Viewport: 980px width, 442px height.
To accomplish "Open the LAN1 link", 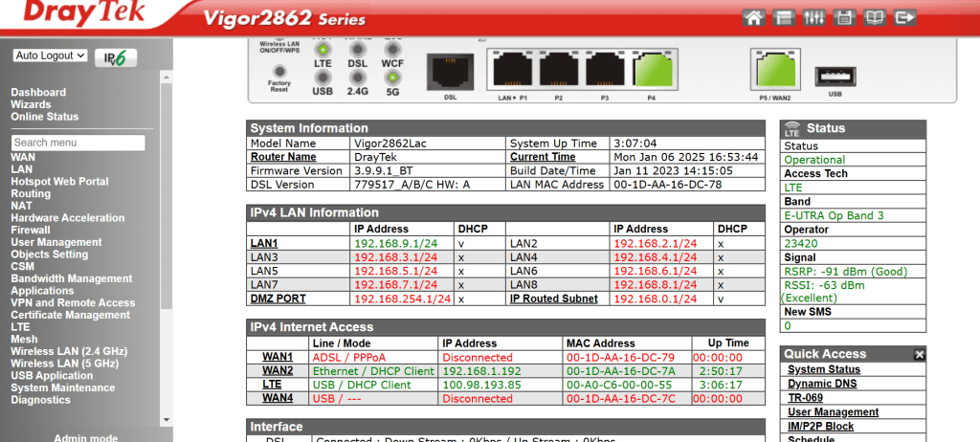I will [264, 243].
